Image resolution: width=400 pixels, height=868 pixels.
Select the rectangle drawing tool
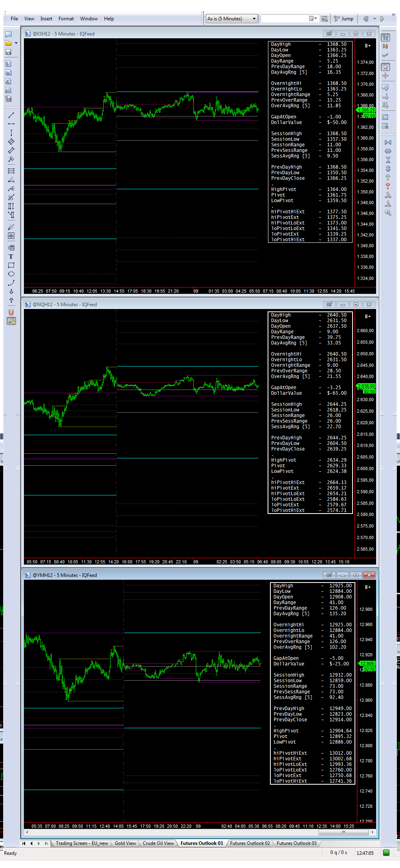pyautogui.click(x=11, y=265)
